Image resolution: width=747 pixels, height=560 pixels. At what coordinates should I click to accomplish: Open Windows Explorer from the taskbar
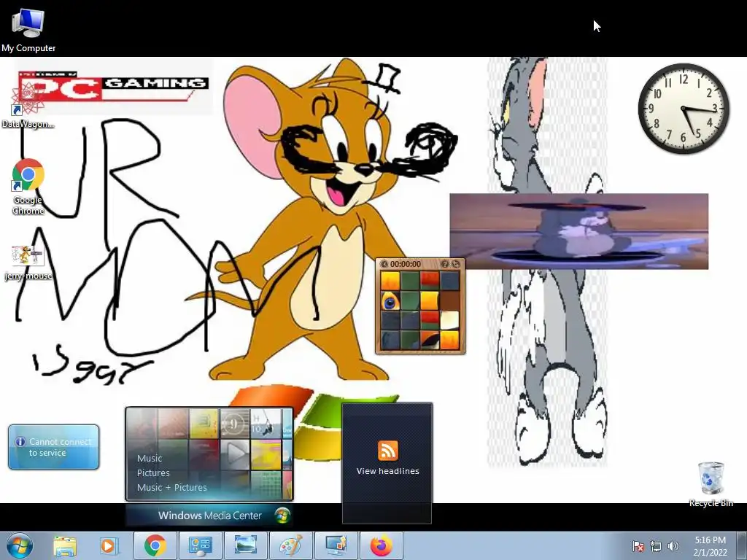(x=65, y=545)
